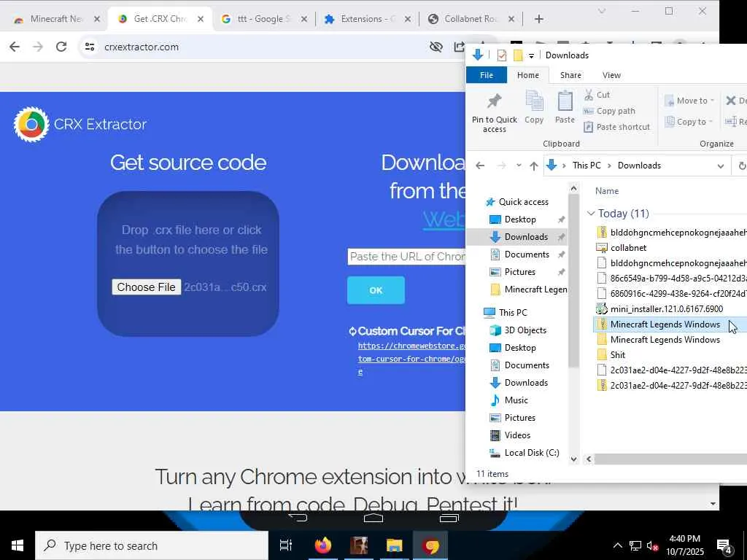Click the Name column header
Screen dimensions: 747x560
point(607,191)
